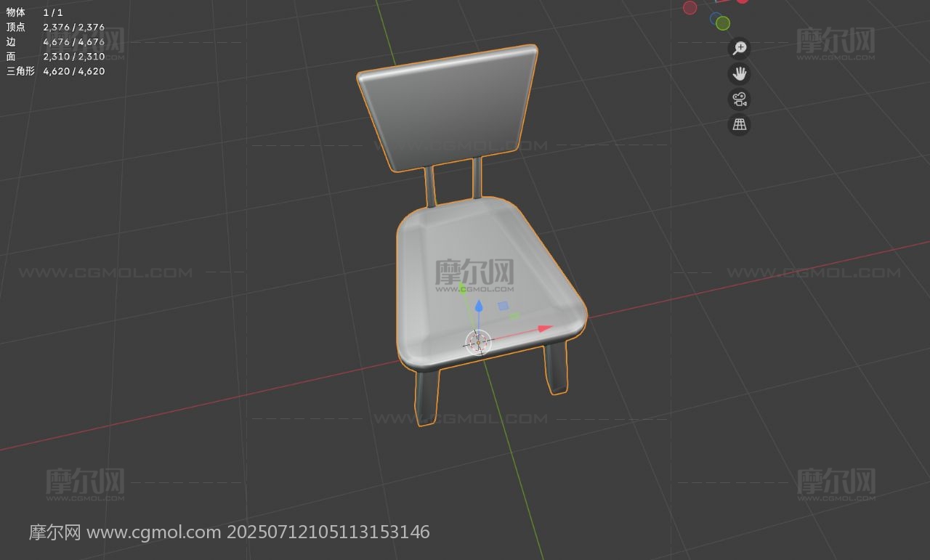The width and height of the screenshot is (930, 560).
Task: Click the pan hand viewport icon
Action: pyautogui.click(x=739, y=73)
